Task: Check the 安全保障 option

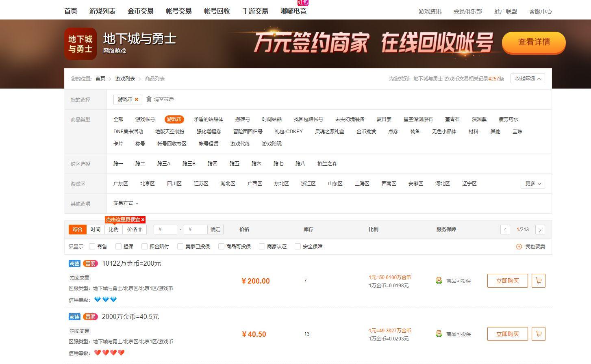Action: tap(298, 246)
